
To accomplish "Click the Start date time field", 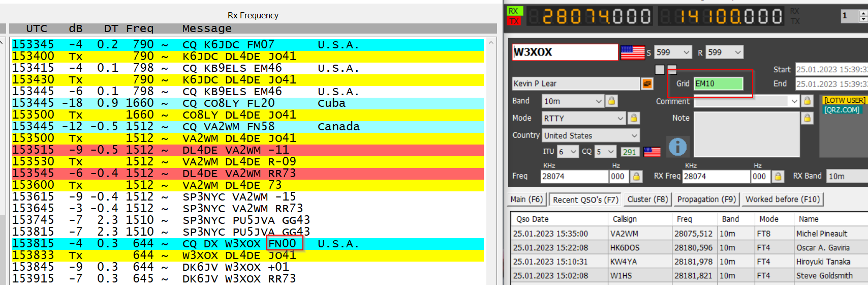I will coord(831,69).
